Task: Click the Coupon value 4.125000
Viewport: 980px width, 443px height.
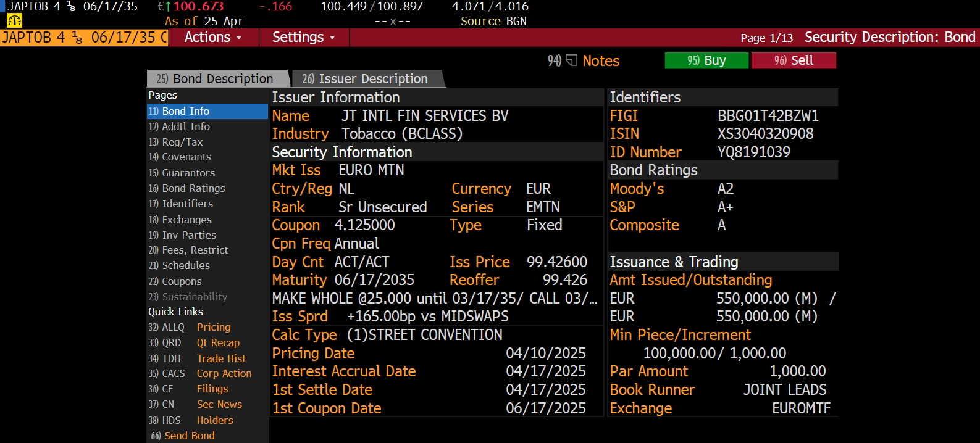Action: coord(364,225)
